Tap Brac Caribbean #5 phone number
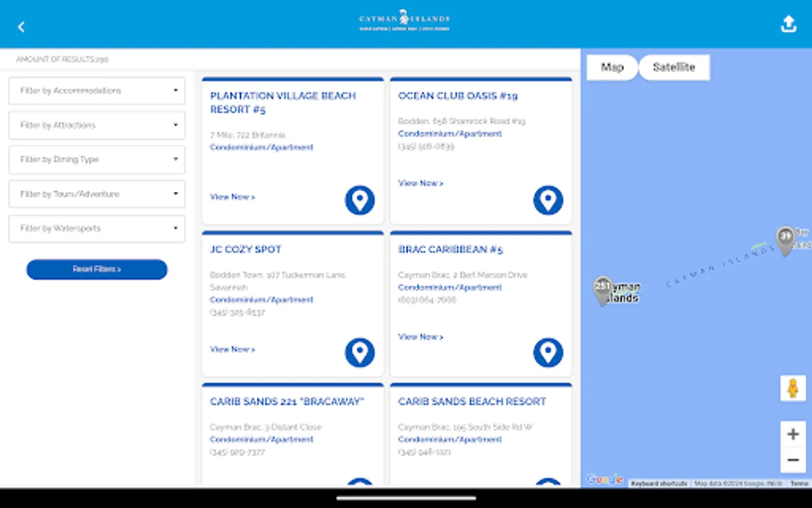The width and height of the screenshot is (812, 508). pos(427,300)
